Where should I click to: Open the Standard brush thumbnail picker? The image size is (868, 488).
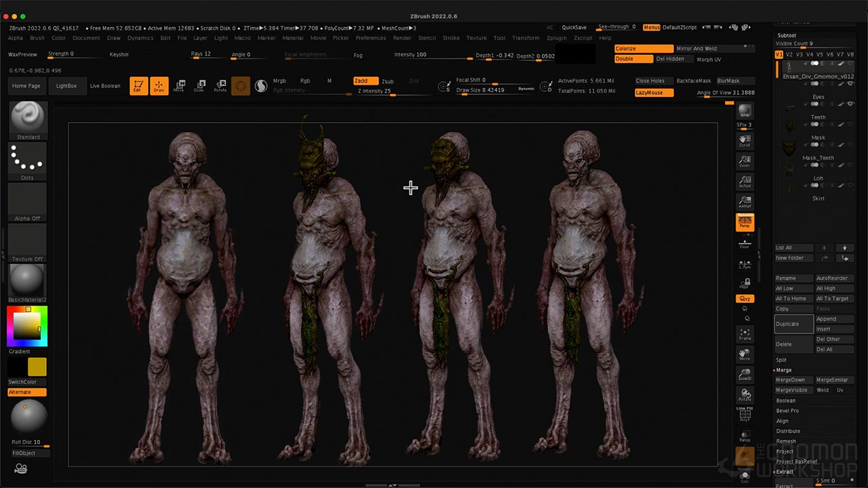pos(28,120)
